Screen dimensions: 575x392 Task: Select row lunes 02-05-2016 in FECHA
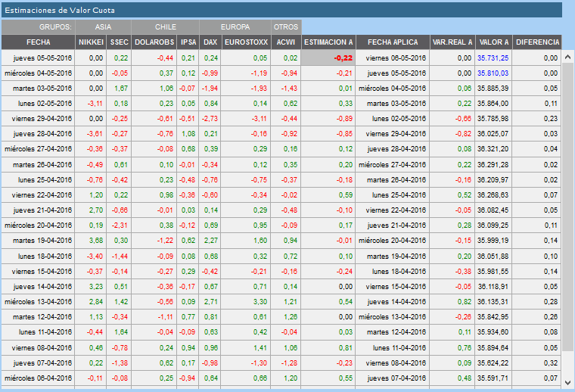[x=38, y=104]
